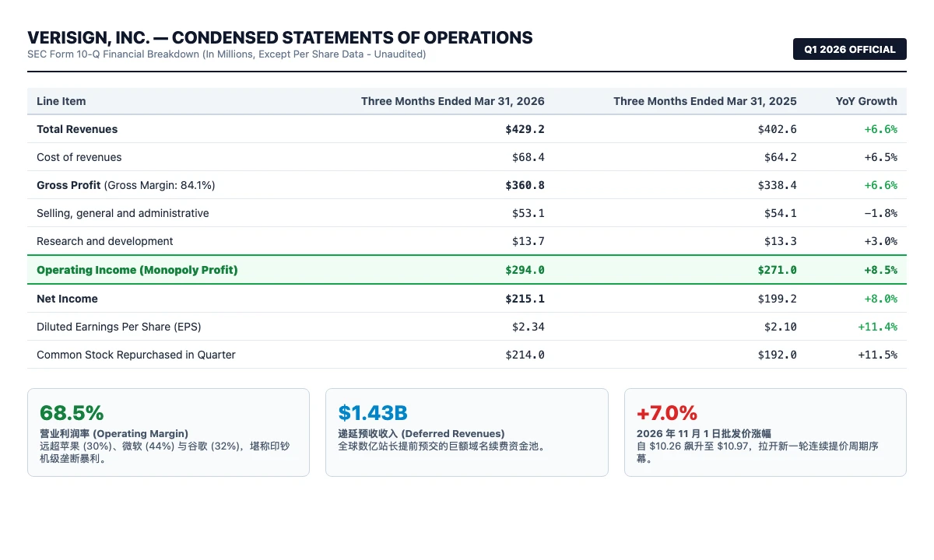
Task: Select the $2.10 EPS value
Action: click(x=780, y=327)
